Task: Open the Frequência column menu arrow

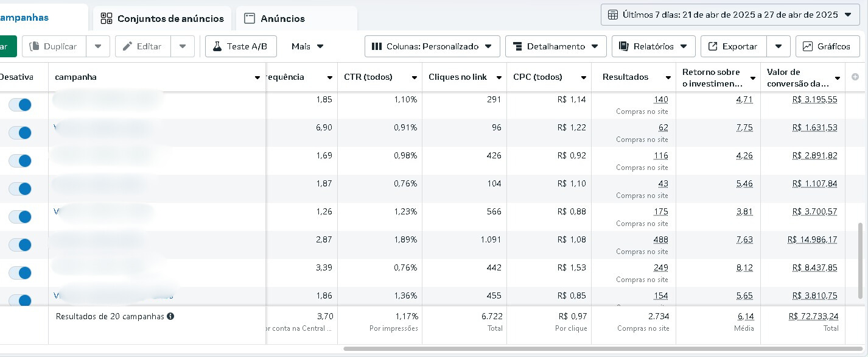Action: point(330,77)
